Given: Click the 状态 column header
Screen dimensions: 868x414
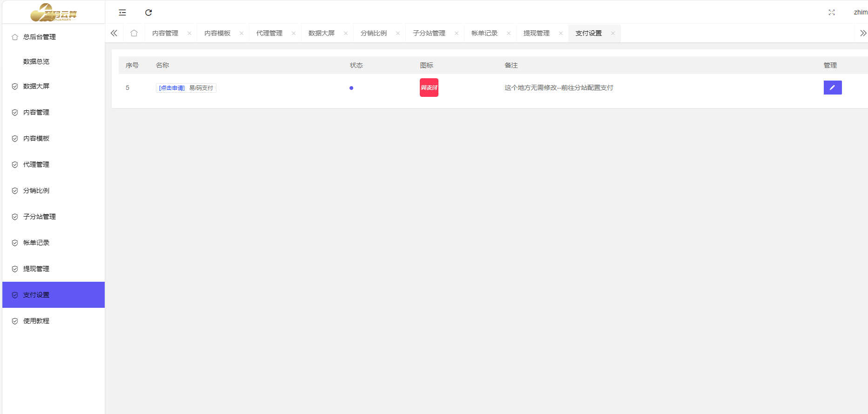Looking at the screenshot, I should [x=357, y=65].
